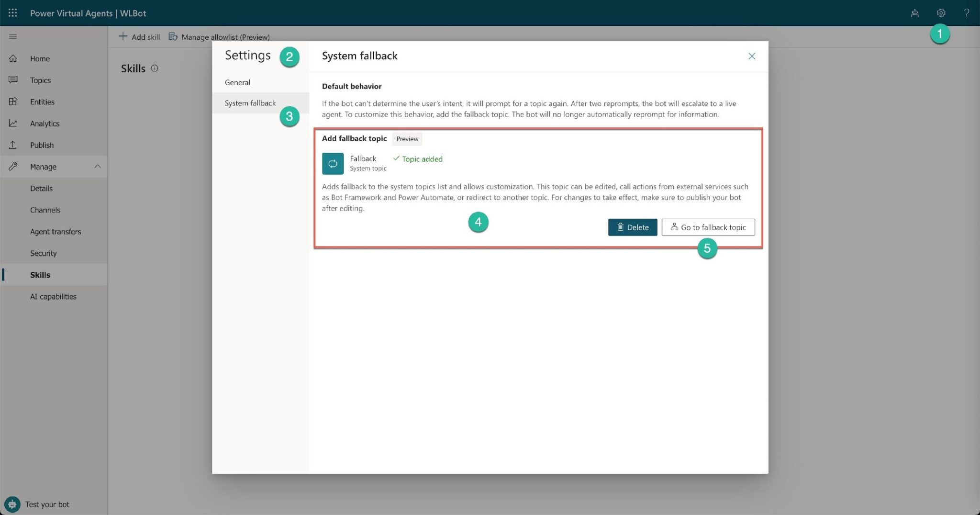The height and width of the screenshot is (515, 980).
Task: Click the 'System topic' label
Action: [368, 168]
